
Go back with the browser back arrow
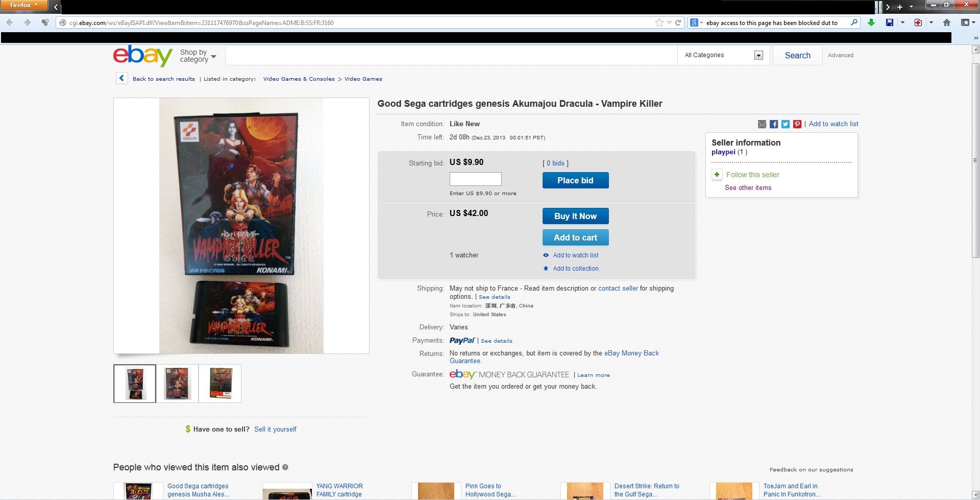point(9,22)
